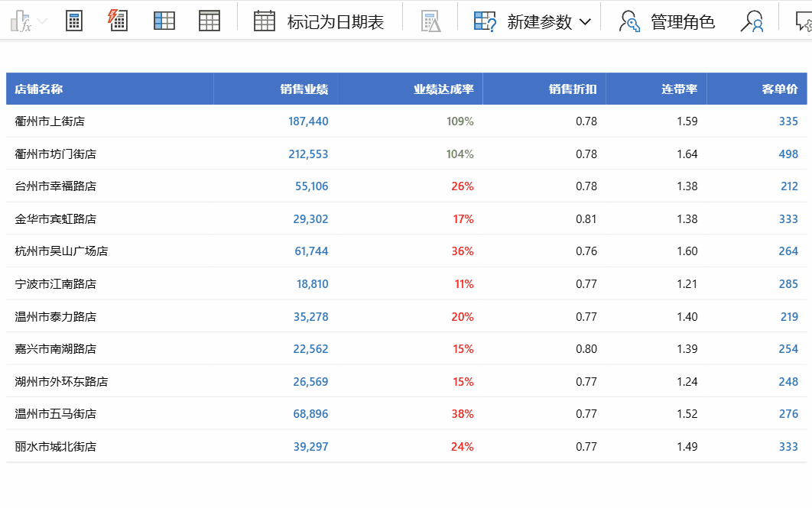The height and width of the screenshot is (508, 812).
Task: Click the attach rate value 1.64
Action: tap(687, 154)
